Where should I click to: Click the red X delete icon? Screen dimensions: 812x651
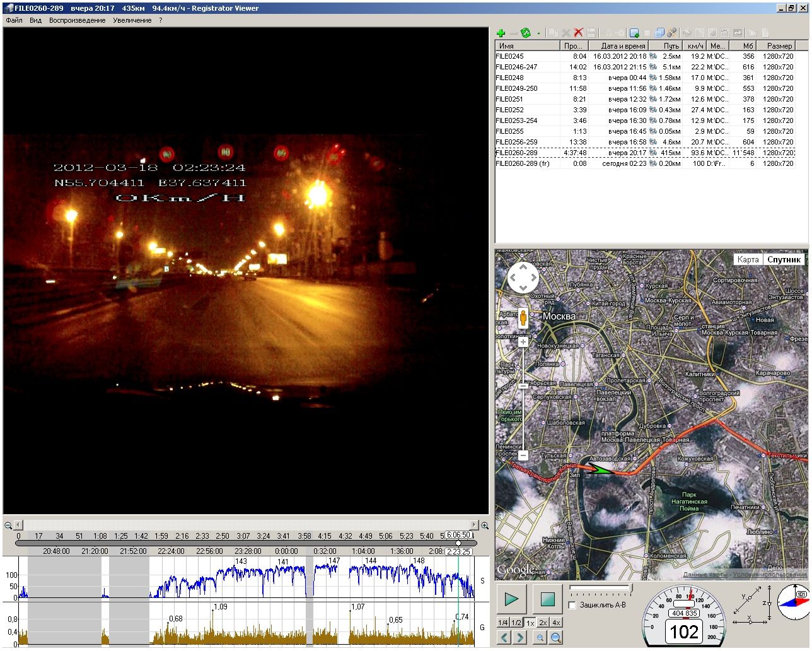coord(578,33)
